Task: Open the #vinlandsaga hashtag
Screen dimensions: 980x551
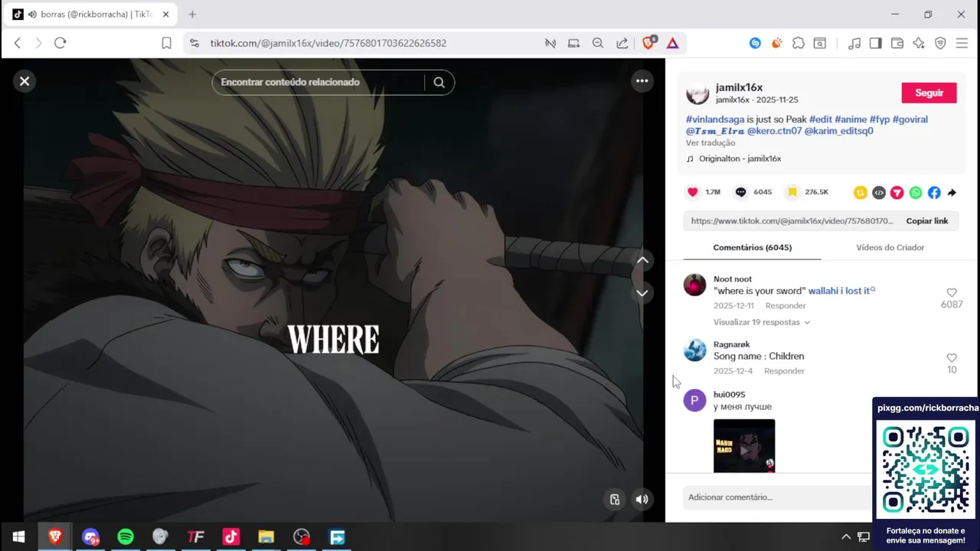Action: 715,119
